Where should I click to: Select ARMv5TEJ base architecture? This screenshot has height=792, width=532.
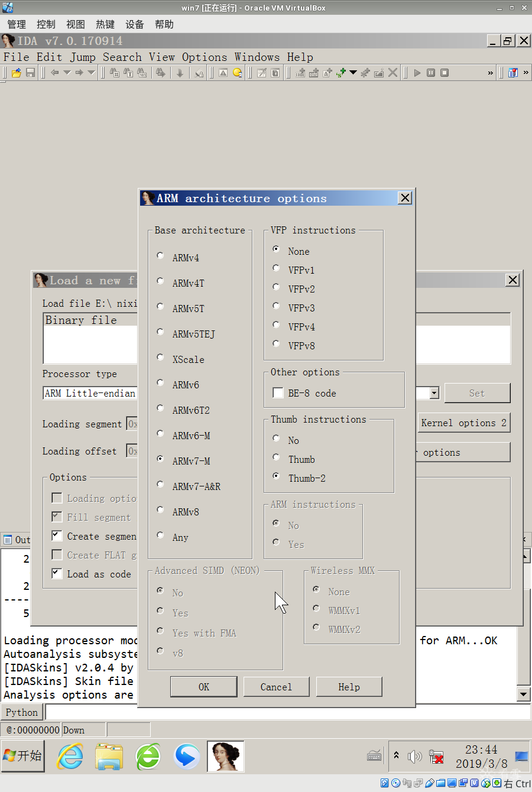click(x=160, y=332)
